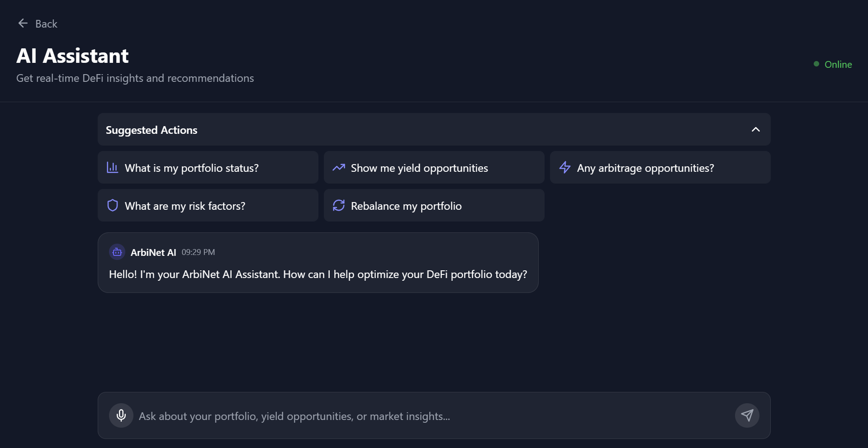
Task: Click the shield risk factors icon
Action: 112,206
